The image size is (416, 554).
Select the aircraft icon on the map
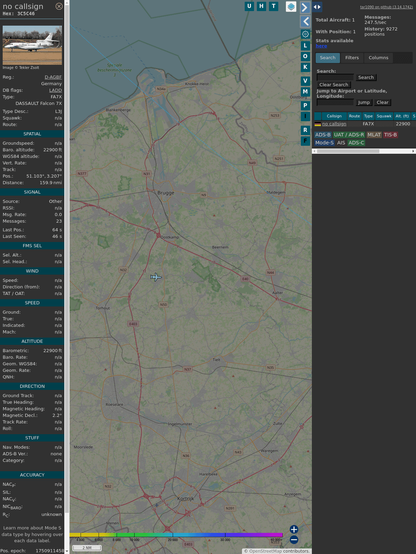(156, 277)
